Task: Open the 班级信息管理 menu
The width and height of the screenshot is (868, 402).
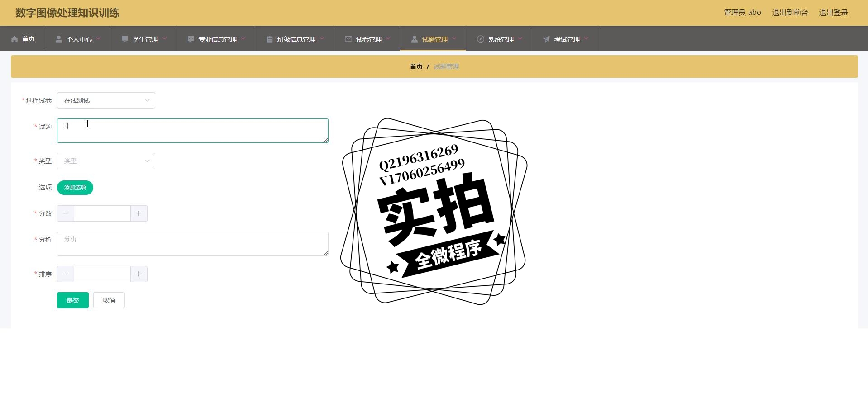Action: point(295,38)
